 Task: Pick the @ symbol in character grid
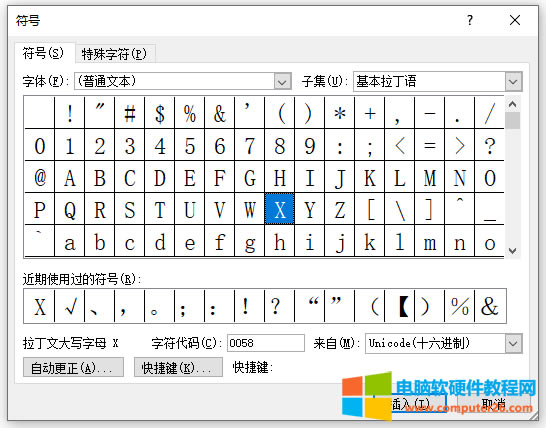coord(40,177)
